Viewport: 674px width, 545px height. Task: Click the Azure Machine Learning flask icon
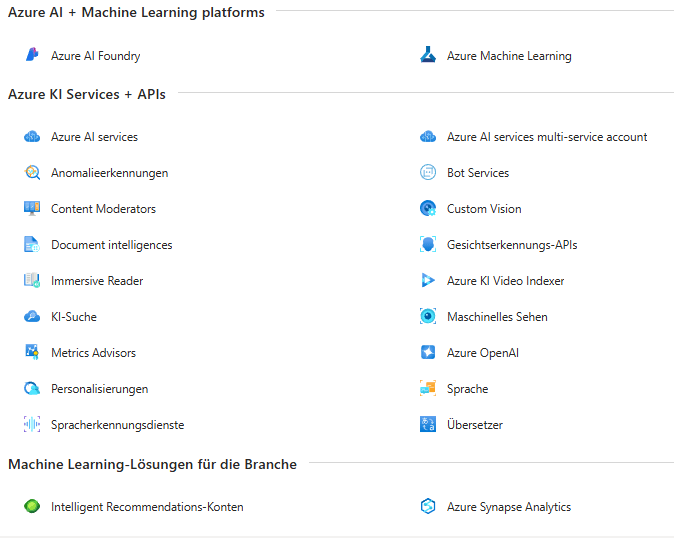(x=428, y=56)
